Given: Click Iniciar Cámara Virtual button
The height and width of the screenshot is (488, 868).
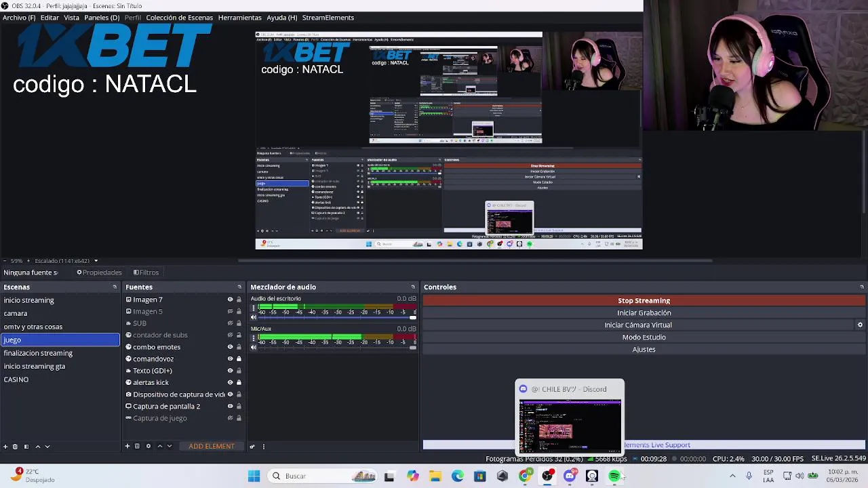Looking at the screenshot, I should [x=637, y=325].
